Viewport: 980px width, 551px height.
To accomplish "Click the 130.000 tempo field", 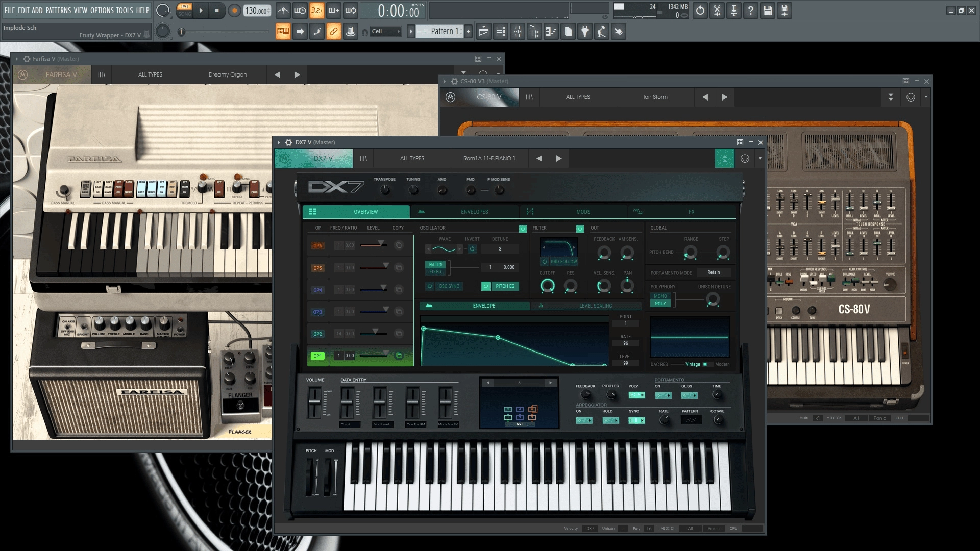I will point(257,10).
